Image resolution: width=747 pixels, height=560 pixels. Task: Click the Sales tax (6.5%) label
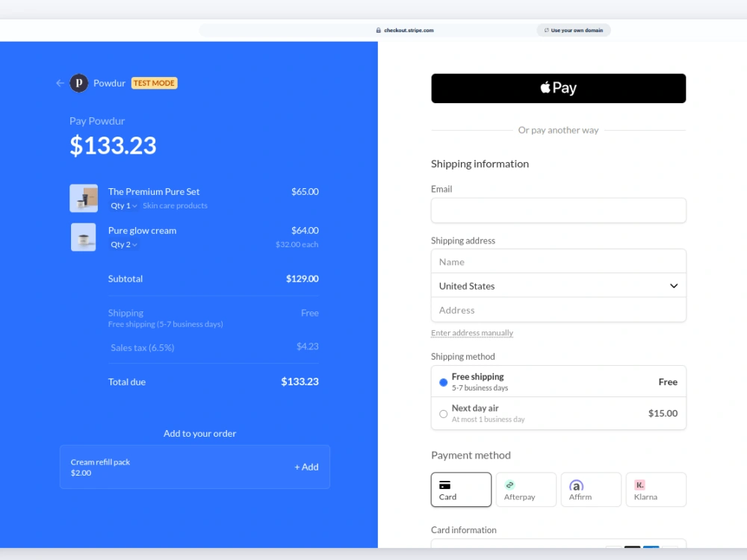pos(143,348)
